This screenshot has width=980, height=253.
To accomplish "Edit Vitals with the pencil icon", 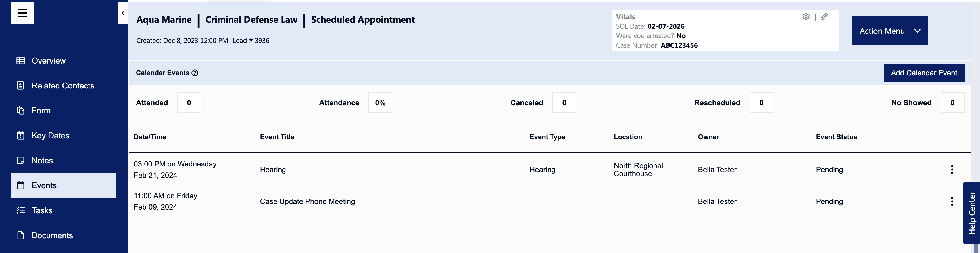I will 824,17.
